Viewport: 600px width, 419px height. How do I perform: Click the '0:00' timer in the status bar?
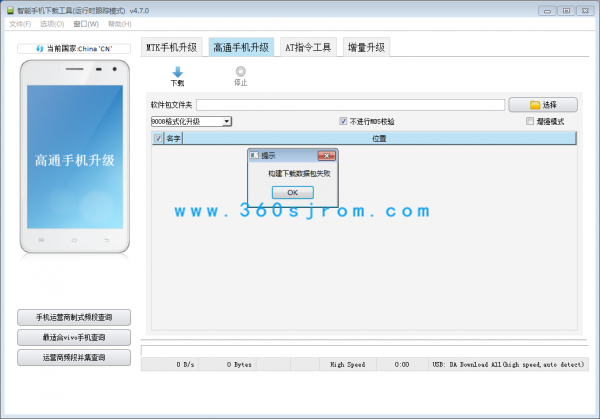(x=402, y=365)
